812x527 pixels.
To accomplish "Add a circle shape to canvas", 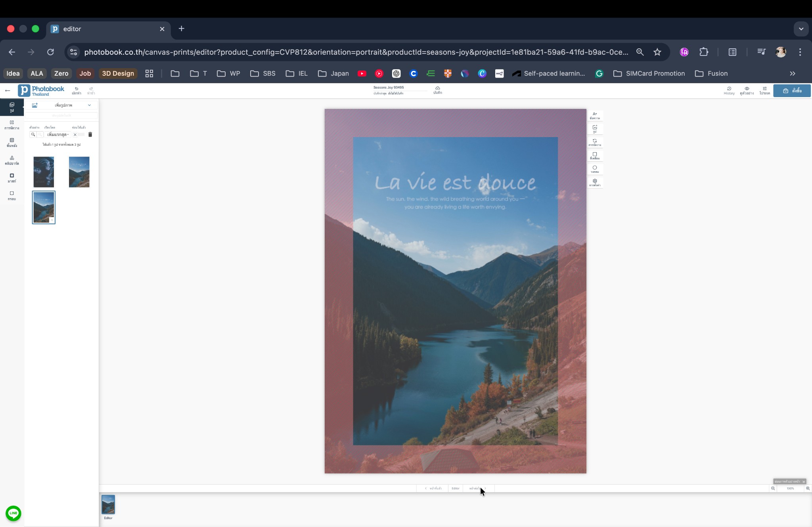I will pos(594,169).
